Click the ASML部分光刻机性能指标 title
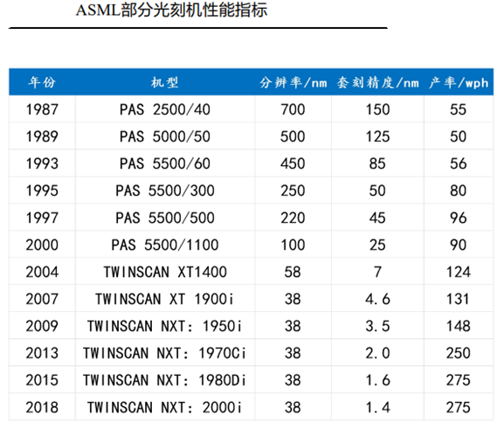The image size is (504, 429). [171, 10]
